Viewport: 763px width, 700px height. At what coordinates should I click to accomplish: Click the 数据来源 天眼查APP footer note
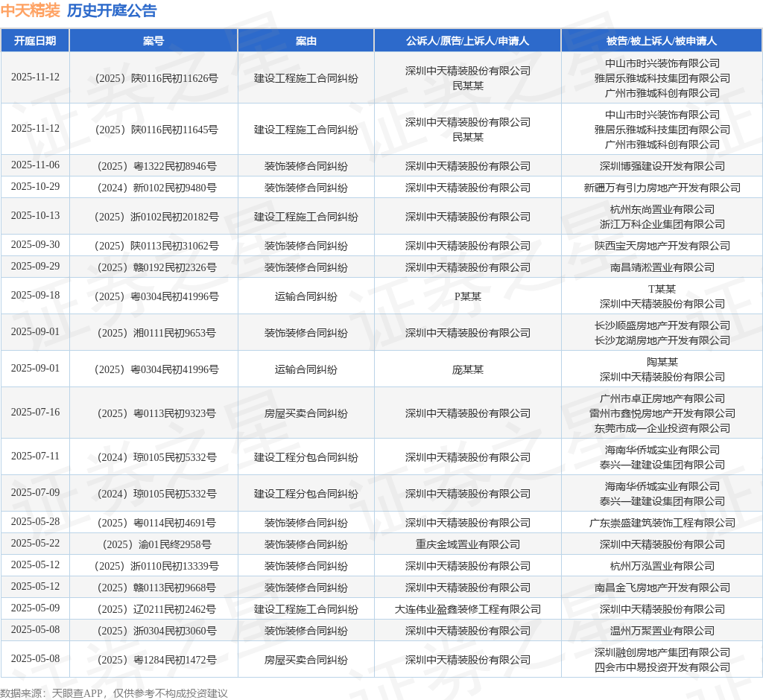(x=114, y=693)
